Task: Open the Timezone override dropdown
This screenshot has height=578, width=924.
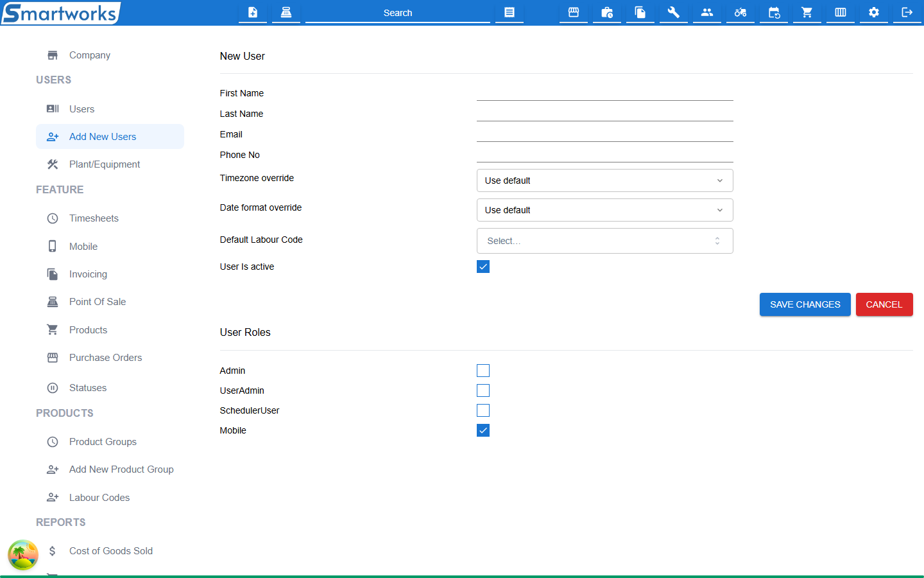Action: click(x=604, y=180)
